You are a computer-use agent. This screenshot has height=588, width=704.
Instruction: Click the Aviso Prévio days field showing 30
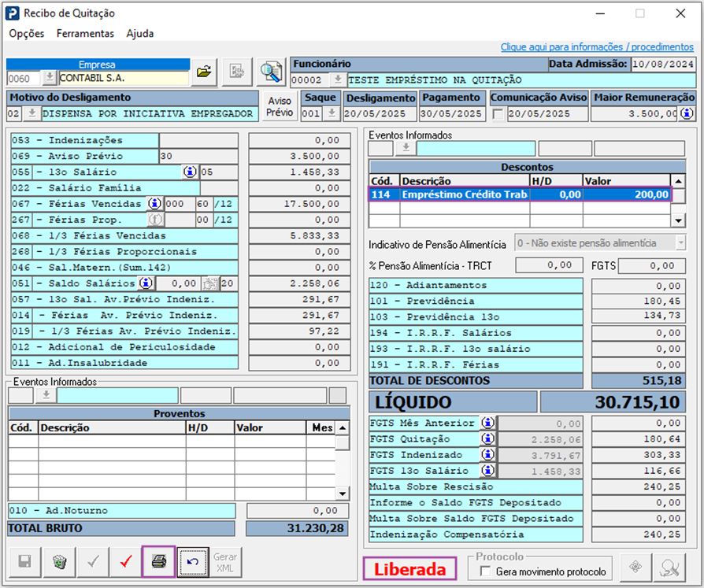coord(198,156)
